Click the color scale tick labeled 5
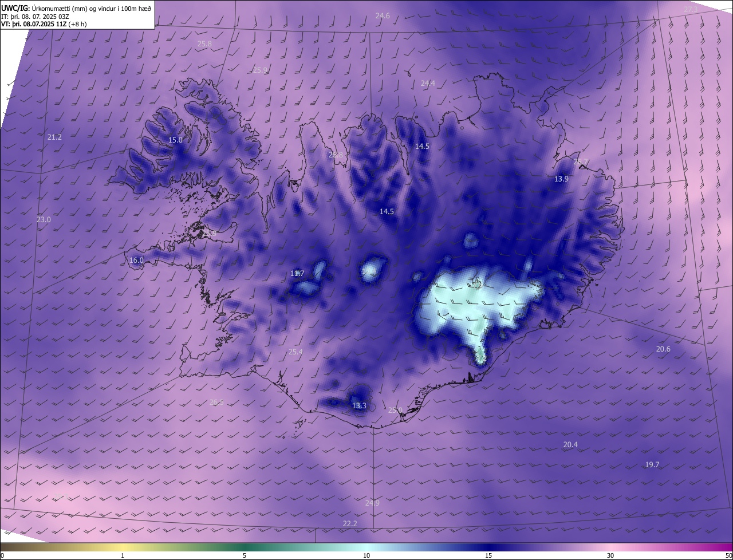The width and height of the screenshot is (733, 560). pyautogui.click(x=245, y=556)
